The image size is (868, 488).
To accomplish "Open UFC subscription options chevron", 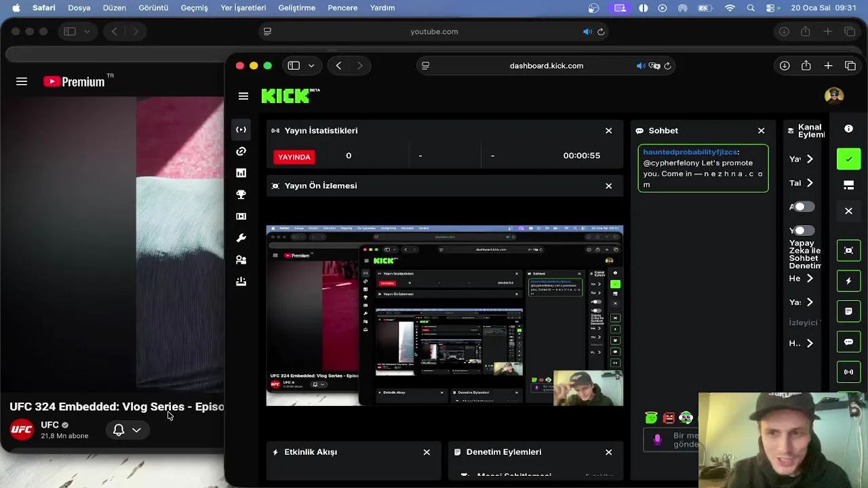I will click(136, 430).
